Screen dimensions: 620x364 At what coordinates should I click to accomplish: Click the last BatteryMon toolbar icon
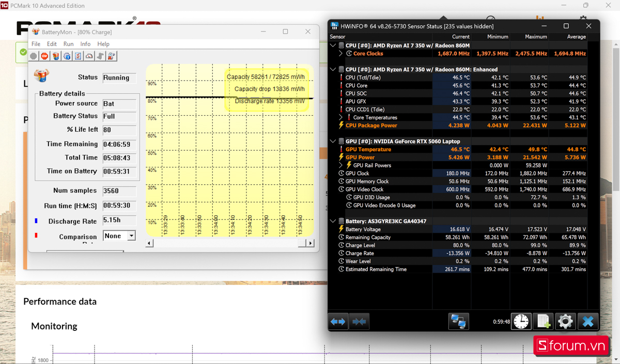point(112,56)
